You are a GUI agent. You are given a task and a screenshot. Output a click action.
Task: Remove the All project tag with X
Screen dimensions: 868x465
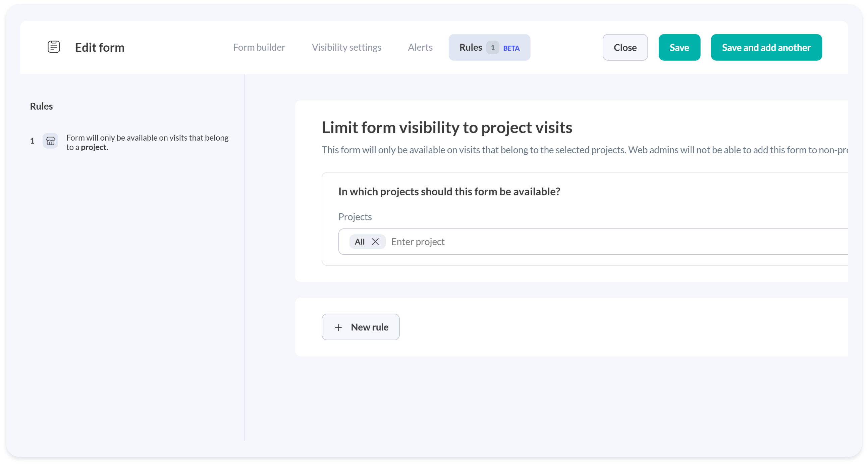click(x=375, y=242)
